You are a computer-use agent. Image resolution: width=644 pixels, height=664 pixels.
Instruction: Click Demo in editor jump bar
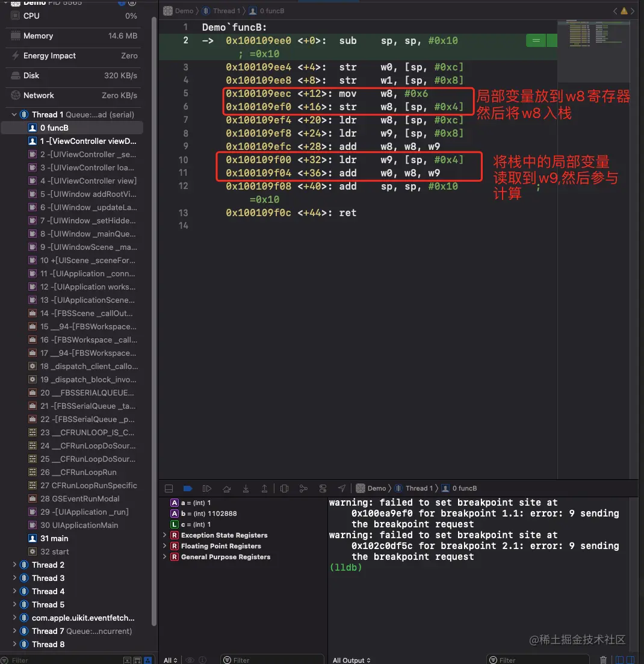pos(179,11)
